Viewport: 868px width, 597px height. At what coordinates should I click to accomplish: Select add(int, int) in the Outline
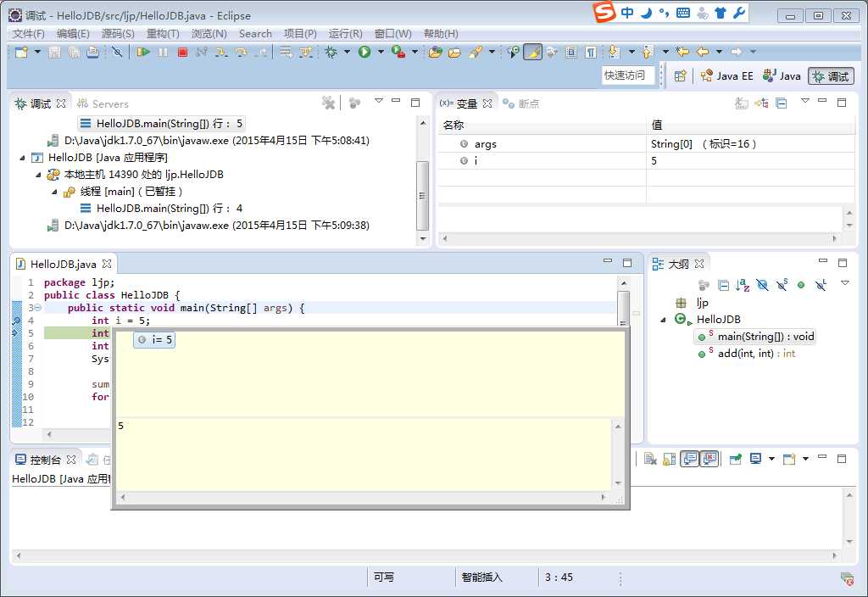(x=746, y=354)
